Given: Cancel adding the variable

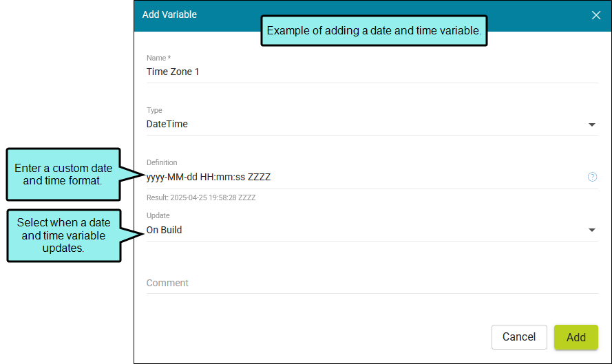Looking at the screenshot, I should click(x=519, y=337).
